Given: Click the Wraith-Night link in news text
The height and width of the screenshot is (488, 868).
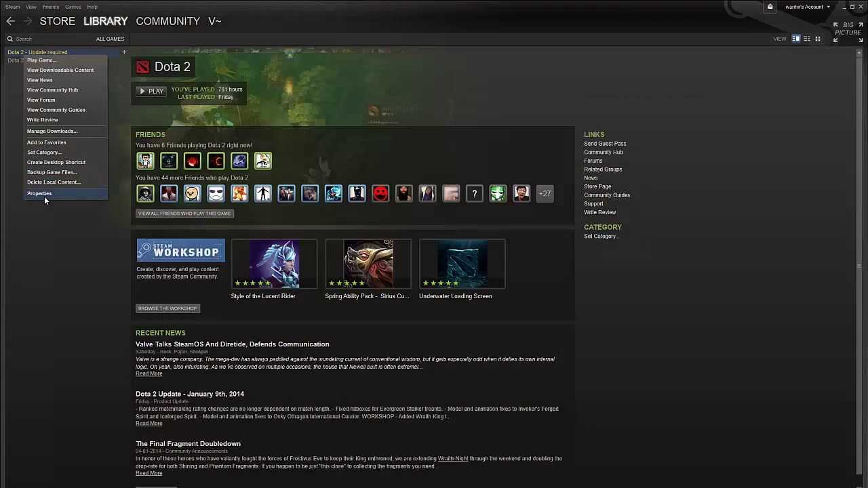Looking at the screenshot, I should (453, 459).
